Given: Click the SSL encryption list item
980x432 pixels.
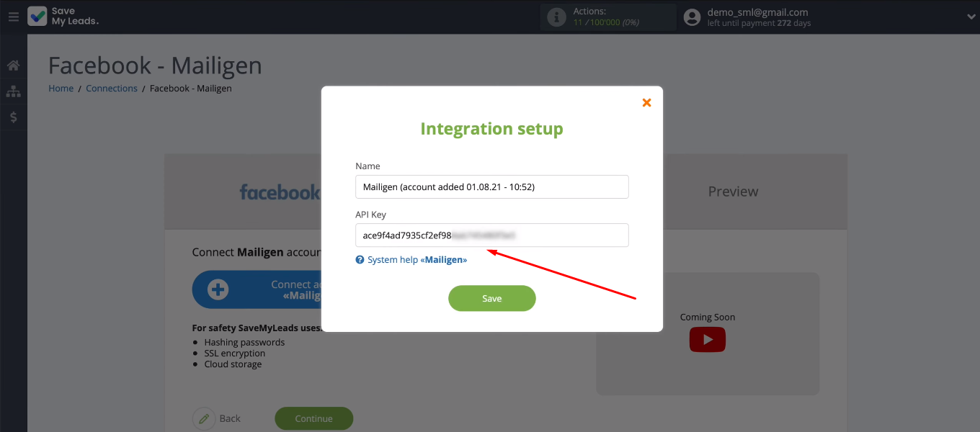Looking at the screenshot, I should tap(234, 354).
